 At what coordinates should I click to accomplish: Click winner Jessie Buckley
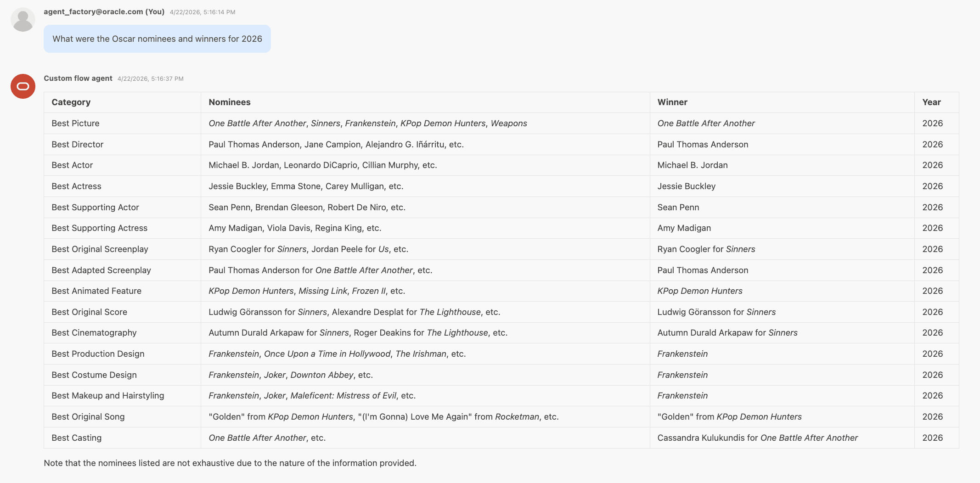[x=782, y=186]
